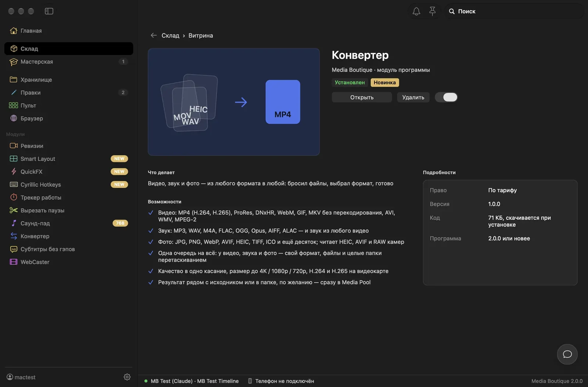Click the Трекер работы clock icon
This screenshot has width=588, height=387.
pyautogui.click(x=14, y=197)
